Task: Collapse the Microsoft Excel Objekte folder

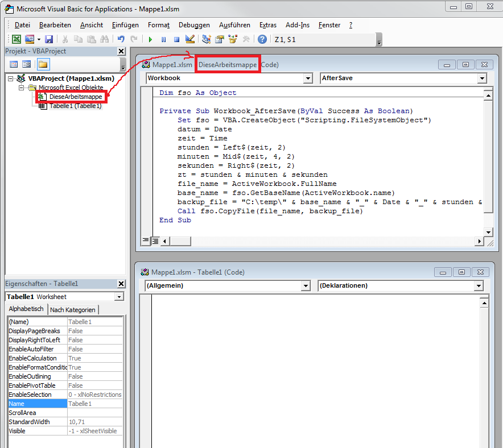Action: (x=21, y=88)
